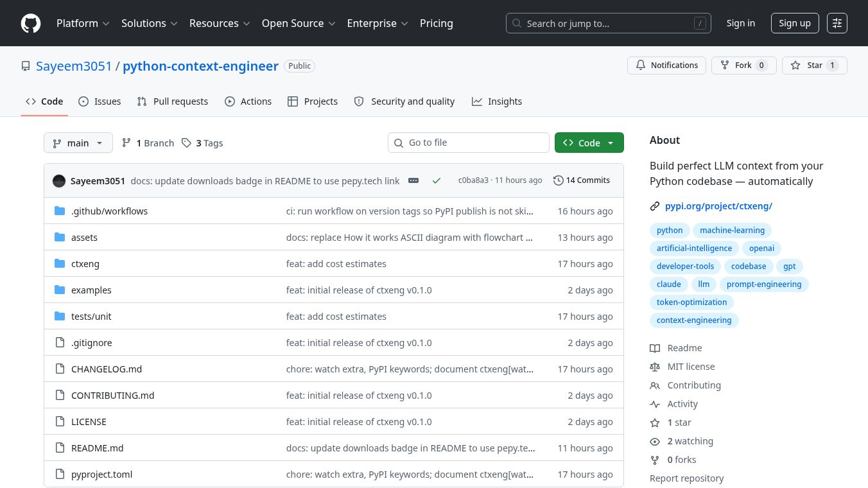Click the Sign in link
Screen dimensions: 868x488
[741, 23]
